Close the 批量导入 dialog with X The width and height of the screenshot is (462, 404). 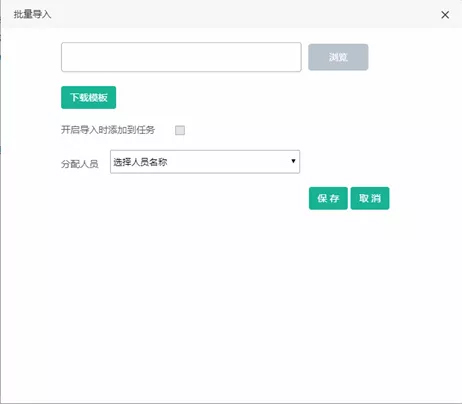pos(445,15)
